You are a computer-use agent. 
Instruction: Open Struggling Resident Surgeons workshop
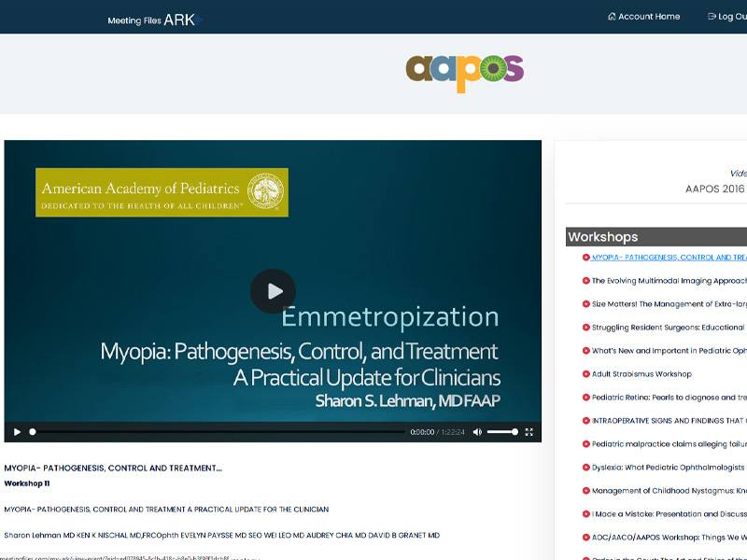tap(669, 328)
